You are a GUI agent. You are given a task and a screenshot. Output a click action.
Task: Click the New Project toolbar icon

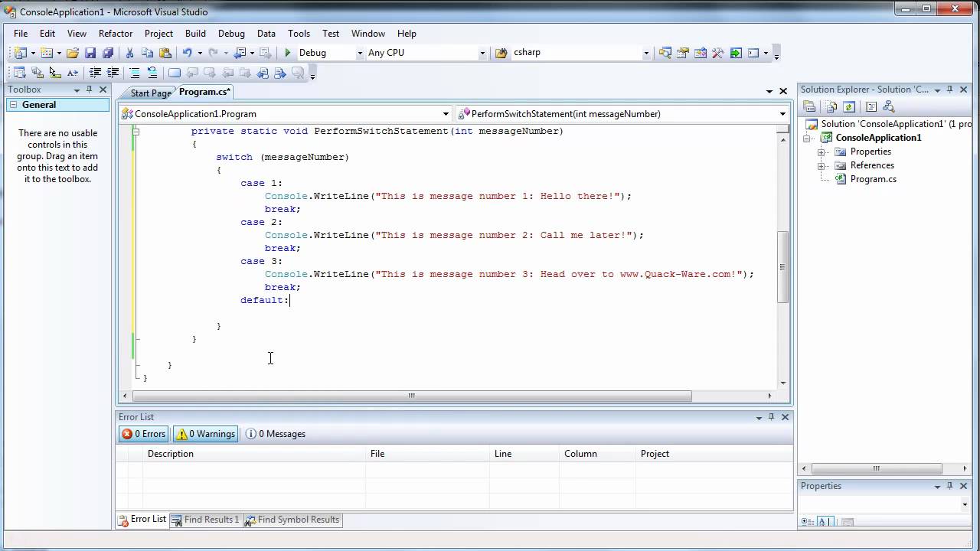click(19, 53)
